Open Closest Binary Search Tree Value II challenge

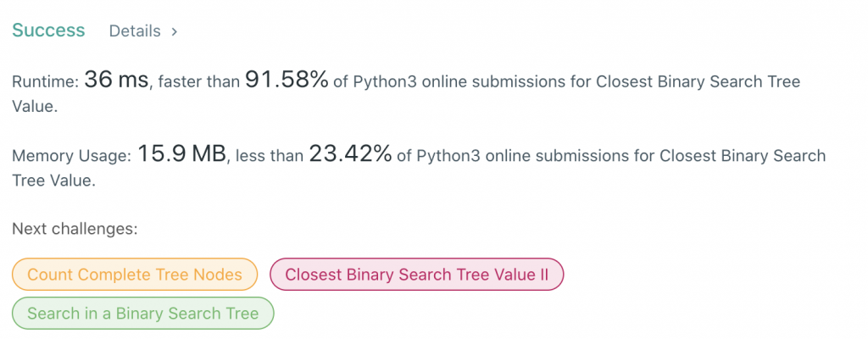point(416,275)
